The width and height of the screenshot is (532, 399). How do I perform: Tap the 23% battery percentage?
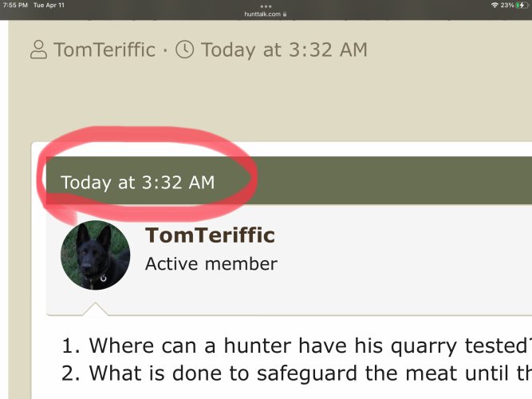(507, 5)
